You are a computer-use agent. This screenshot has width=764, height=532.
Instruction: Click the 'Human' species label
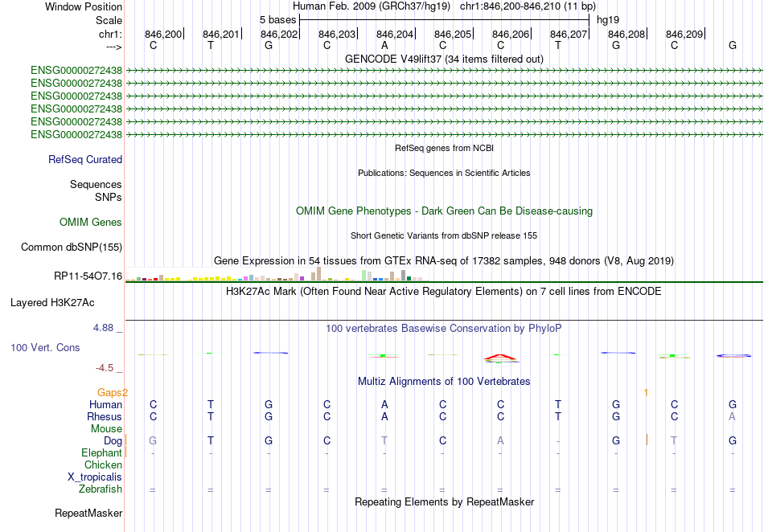point(105,405)
